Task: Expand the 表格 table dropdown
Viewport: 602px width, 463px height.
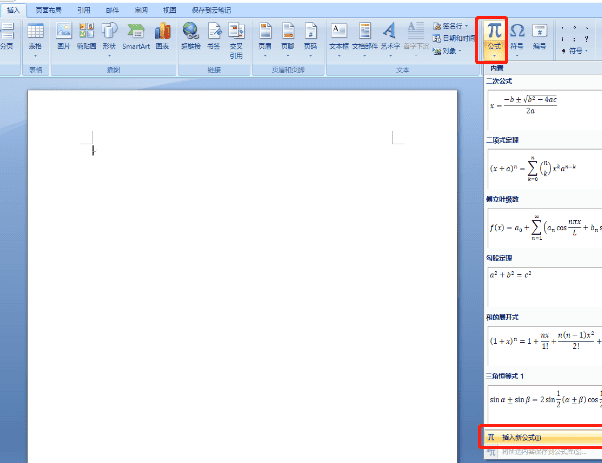Action: click(x=36, y=37)
